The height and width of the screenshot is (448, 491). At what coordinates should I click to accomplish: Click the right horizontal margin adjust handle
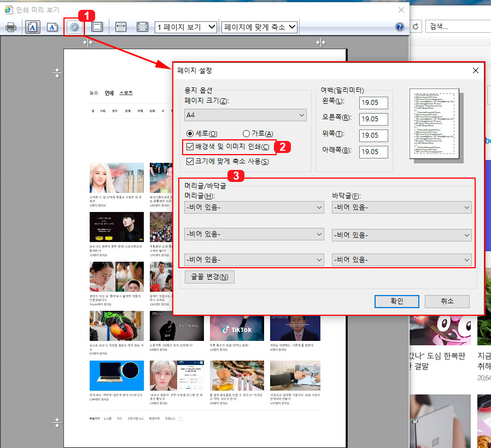320,42
